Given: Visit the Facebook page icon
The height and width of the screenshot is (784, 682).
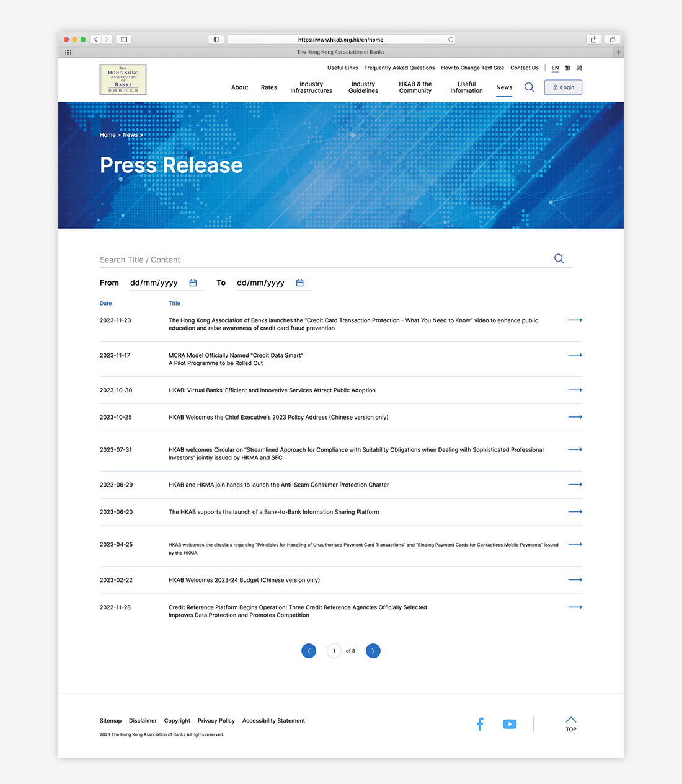Looking at the screenshot, I should (480, 724).
